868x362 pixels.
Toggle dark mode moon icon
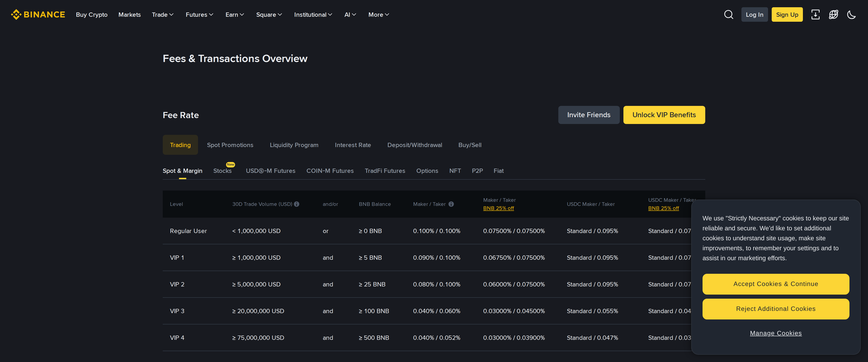[851, 14]
